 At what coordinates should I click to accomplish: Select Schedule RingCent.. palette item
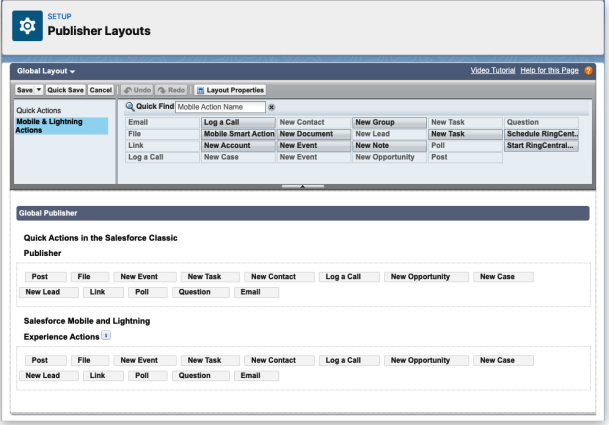[541, 134]
